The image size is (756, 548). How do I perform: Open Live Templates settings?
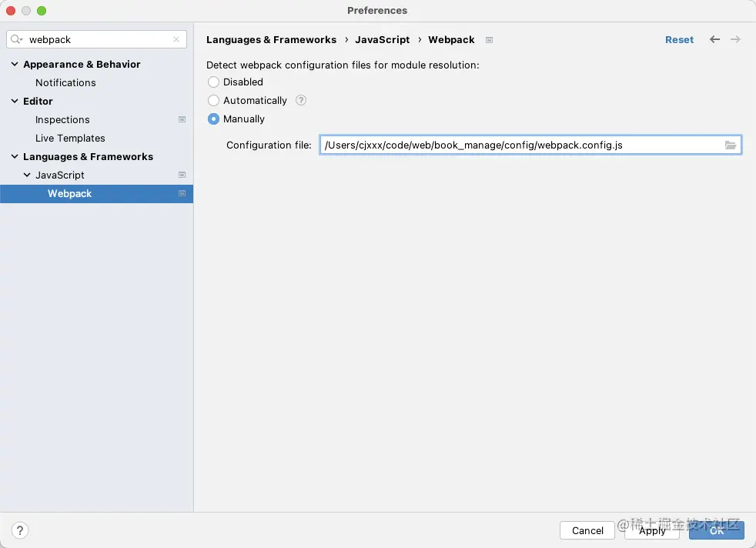tap(70, 139)
